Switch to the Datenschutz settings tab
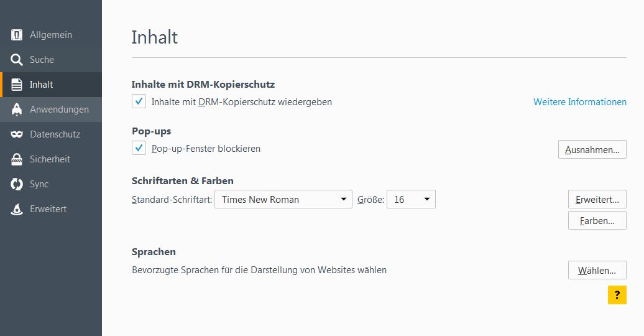Screen dimensions: 644x336 (x=55, y=134)
